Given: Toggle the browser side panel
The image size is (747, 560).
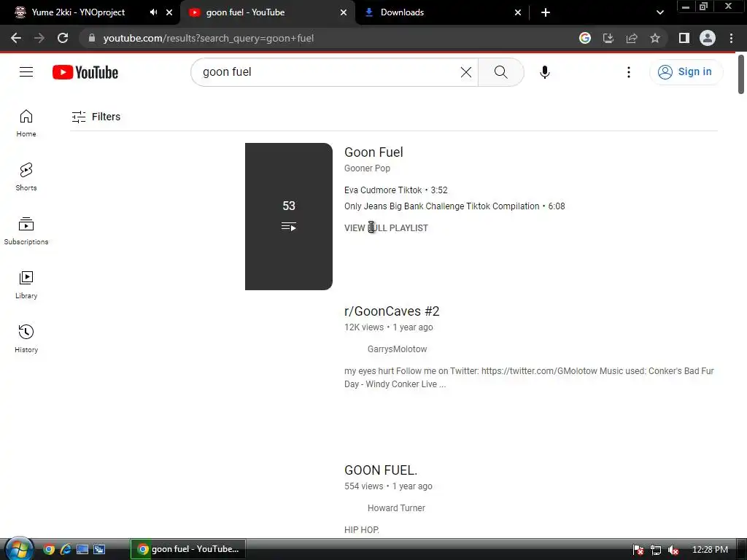Looking at the screenshot, I should pos(684,38).
